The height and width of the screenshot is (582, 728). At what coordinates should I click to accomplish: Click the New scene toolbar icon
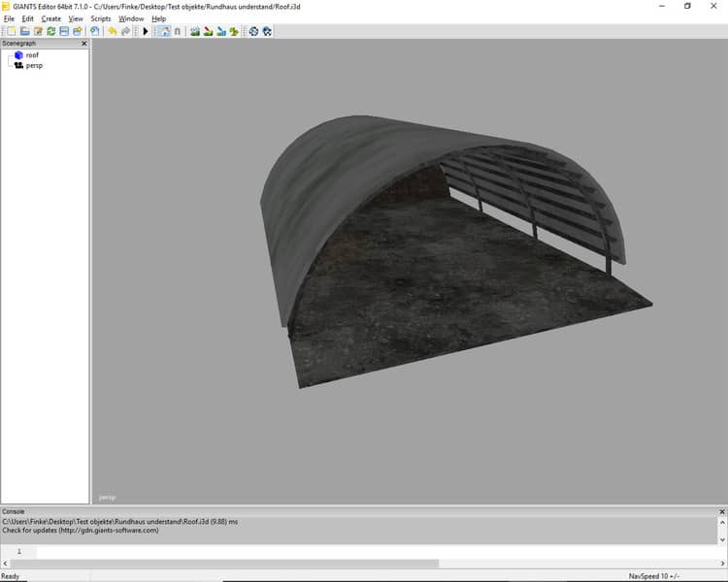(11, 31)
